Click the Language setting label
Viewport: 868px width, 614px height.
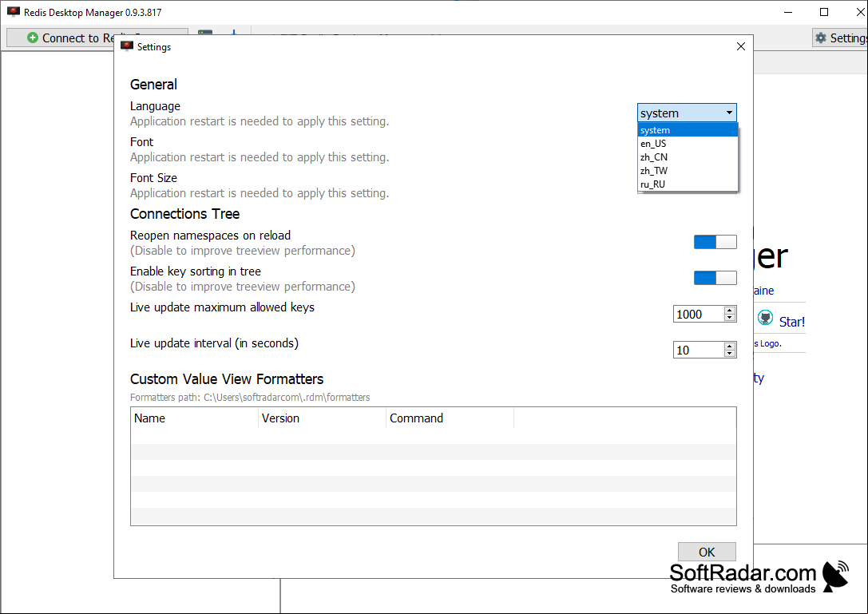tap(155, 105)
